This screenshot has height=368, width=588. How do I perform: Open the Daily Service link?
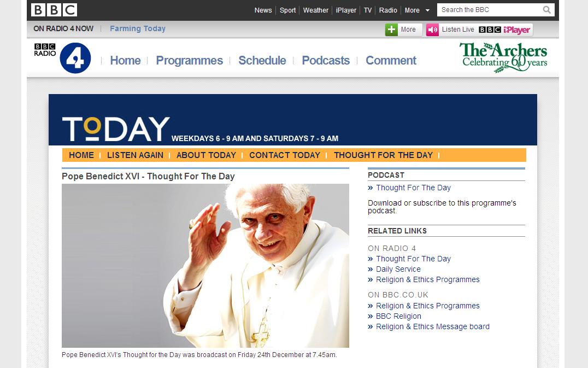pos(398,270)
